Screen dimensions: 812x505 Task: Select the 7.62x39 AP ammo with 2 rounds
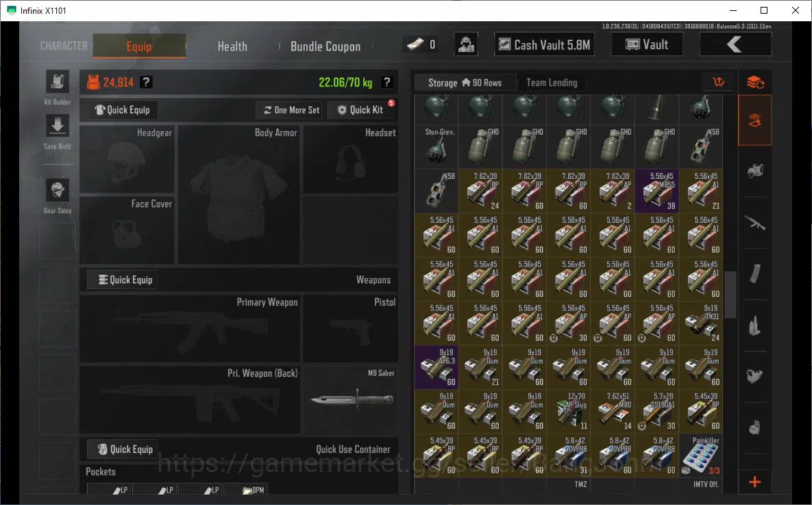click(613, 190)
